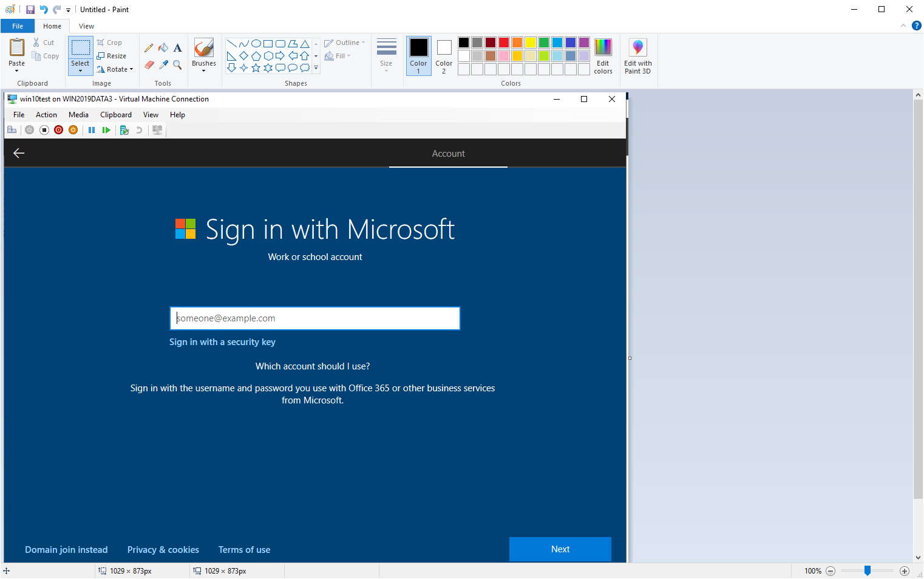This screenshot has width=924, height=579.
Task: Click the Redo arrow in the quick access toolbar
Action: 57,10
